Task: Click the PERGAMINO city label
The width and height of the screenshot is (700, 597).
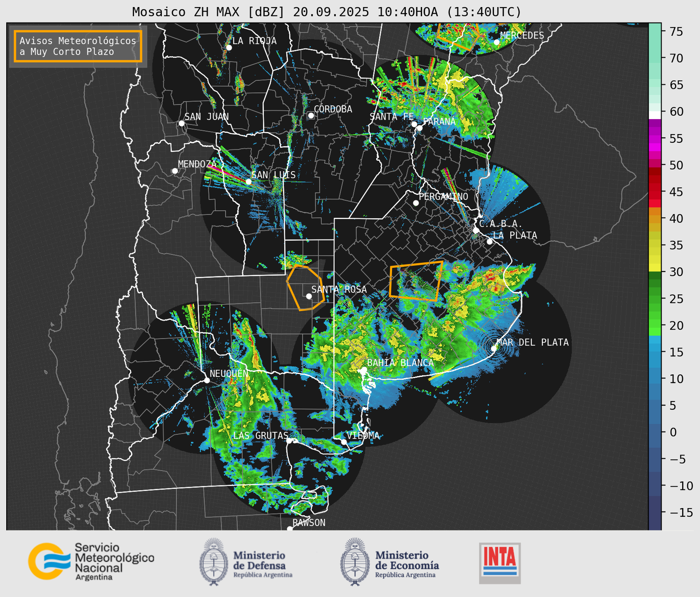Action: point(444,196)
